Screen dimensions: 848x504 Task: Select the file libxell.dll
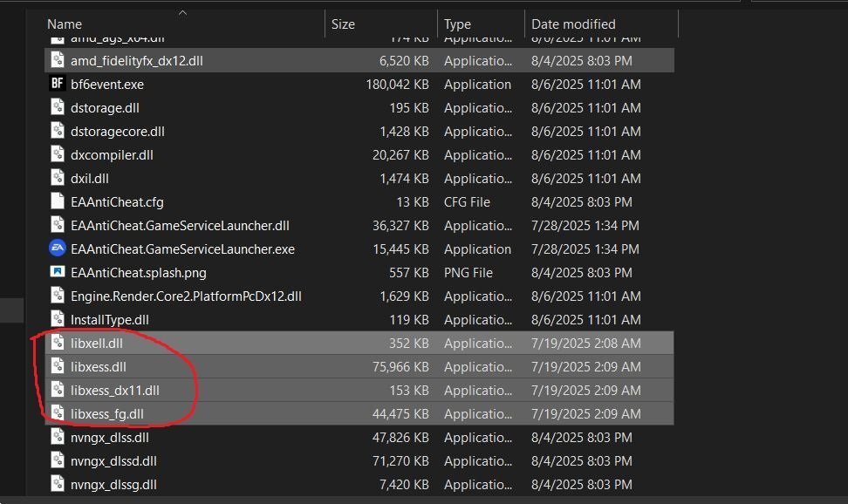click(x=97, y=343)
